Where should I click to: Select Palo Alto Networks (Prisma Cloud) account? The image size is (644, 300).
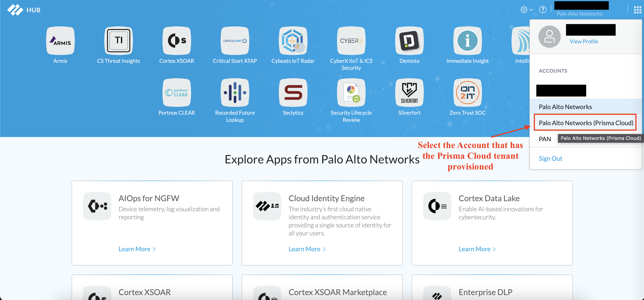point(586,123)
